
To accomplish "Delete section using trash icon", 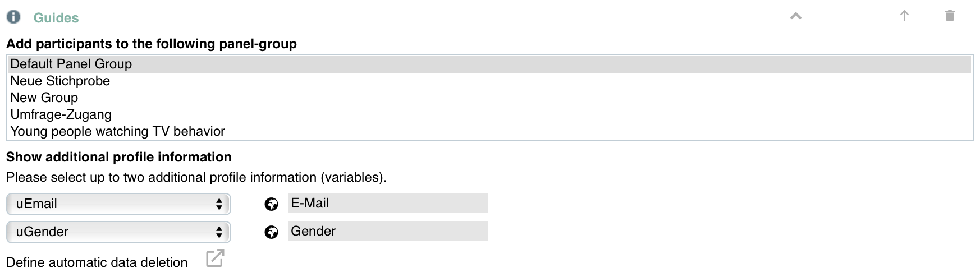I will click(950, 16).
